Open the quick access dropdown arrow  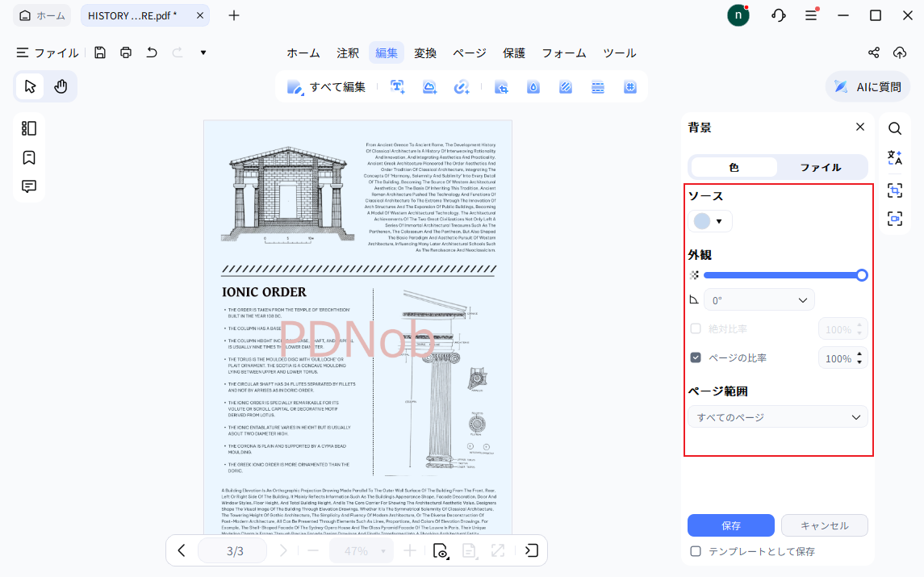[203, 52]
